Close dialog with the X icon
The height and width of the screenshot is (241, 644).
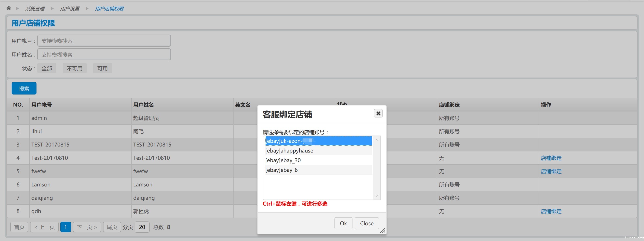coord(378,113)
